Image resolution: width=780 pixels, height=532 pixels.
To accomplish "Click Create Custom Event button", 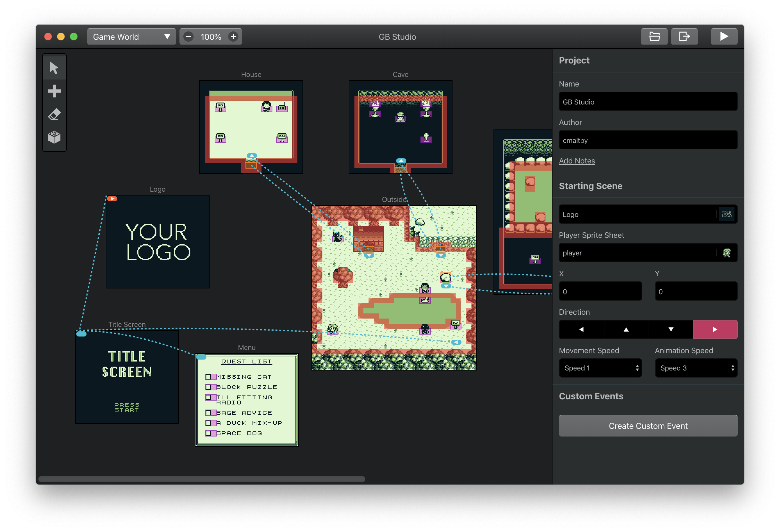I will pyautogui.click(x=648, y=426).
